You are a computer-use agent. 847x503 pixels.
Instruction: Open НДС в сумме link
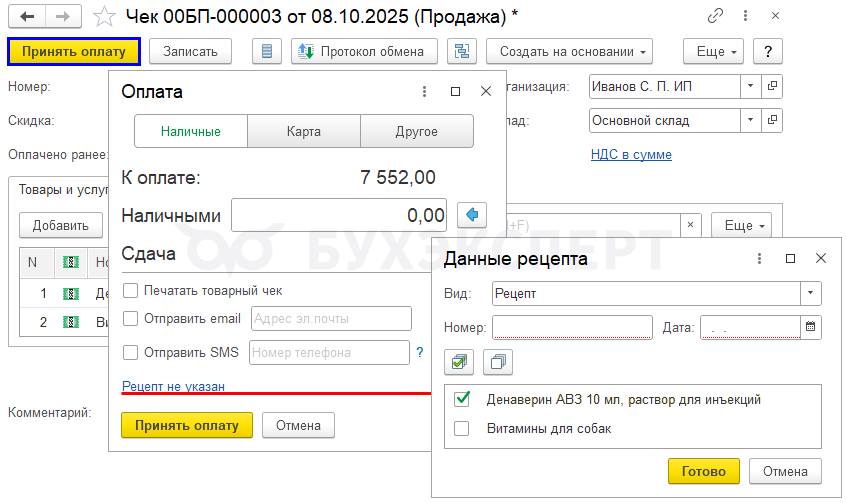pos(631,155)
